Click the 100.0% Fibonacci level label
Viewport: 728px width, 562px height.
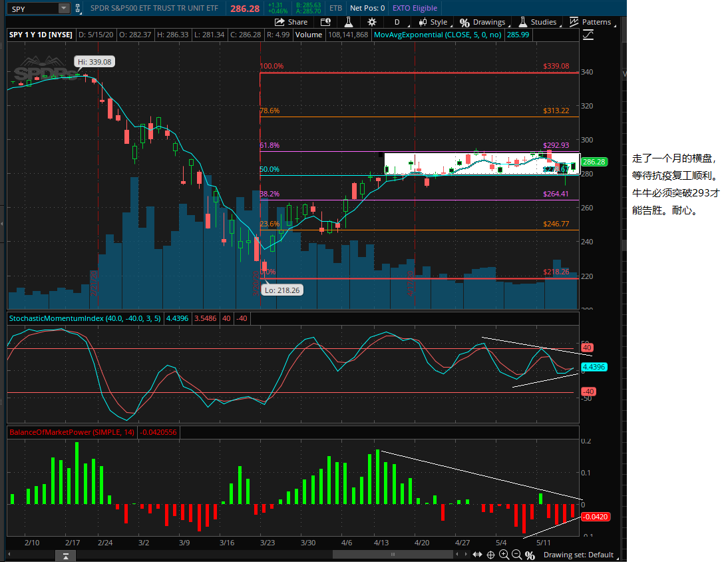click(x=272, y=66)
